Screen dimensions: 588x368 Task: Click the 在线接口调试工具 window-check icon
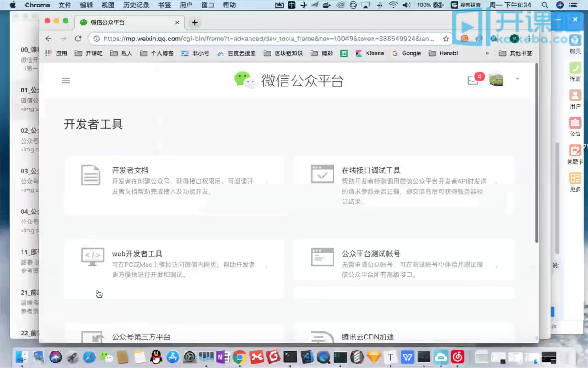pos(322,174)
